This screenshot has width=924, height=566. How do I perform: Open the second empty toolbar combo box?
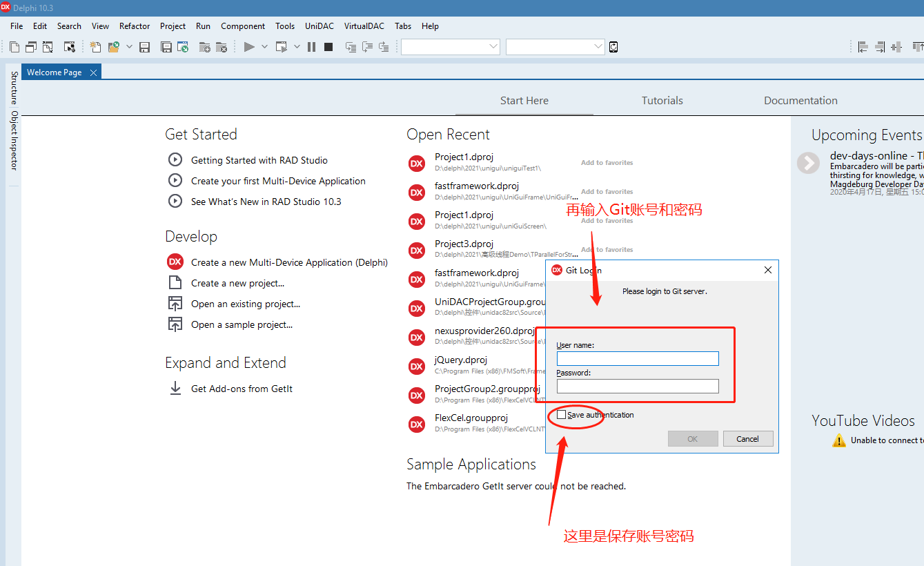(556, 47)
